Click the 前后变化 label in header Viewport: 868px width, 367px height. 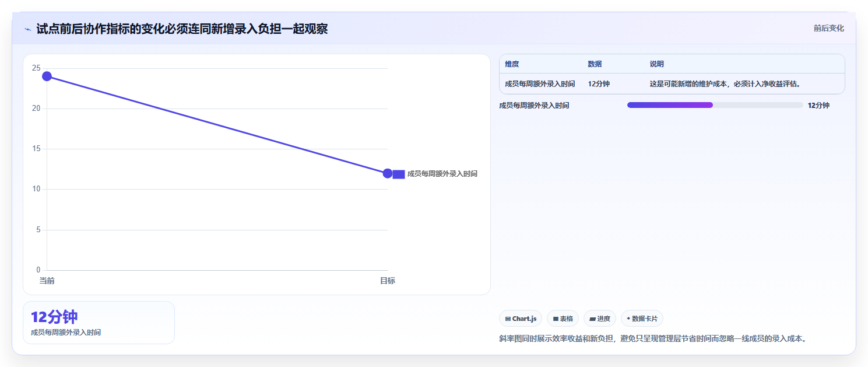click(828, 29)
